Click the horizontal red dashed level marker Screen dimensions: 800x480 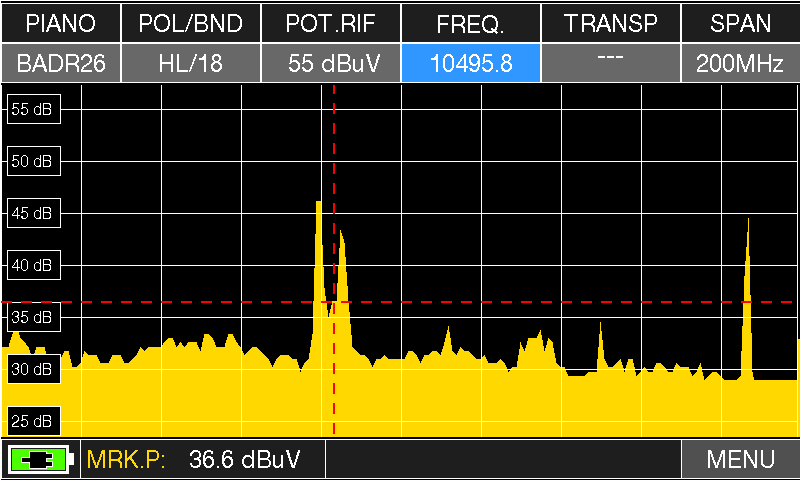[x=400, y=302]
